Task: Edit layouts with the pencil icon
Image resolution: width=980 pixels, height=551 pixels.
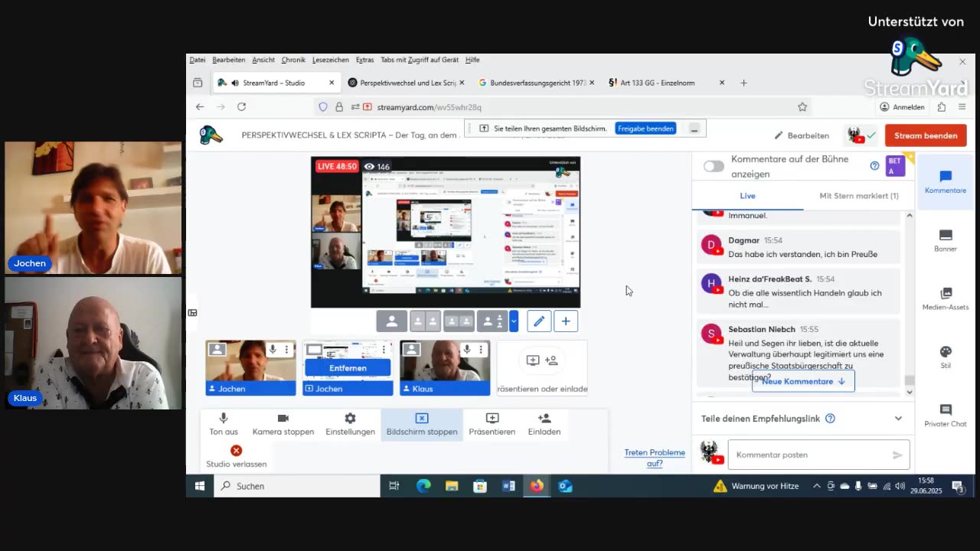Action: pos(539,321)
